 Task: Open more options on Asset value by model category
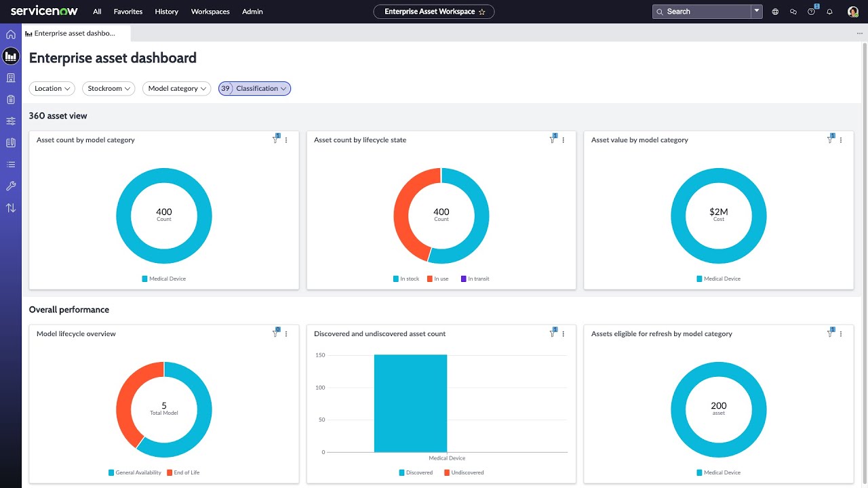point(841,140)
